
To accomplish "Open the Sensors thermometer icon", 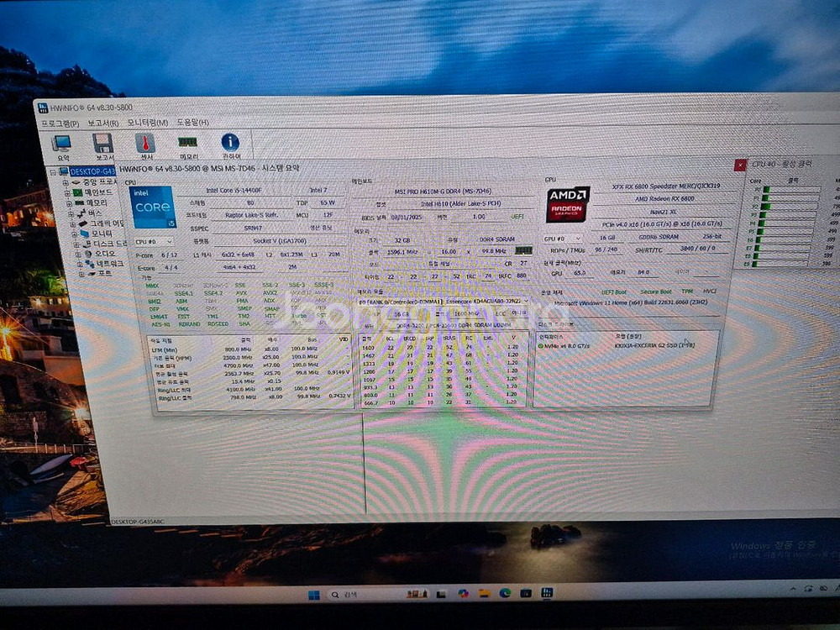I will tap(146, 144).
